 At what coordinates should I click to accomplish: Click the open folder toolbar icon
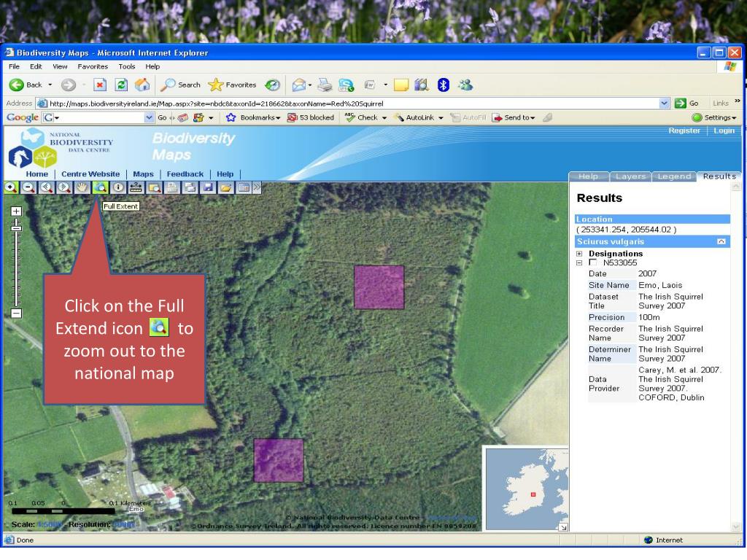(x=227, y=187)
